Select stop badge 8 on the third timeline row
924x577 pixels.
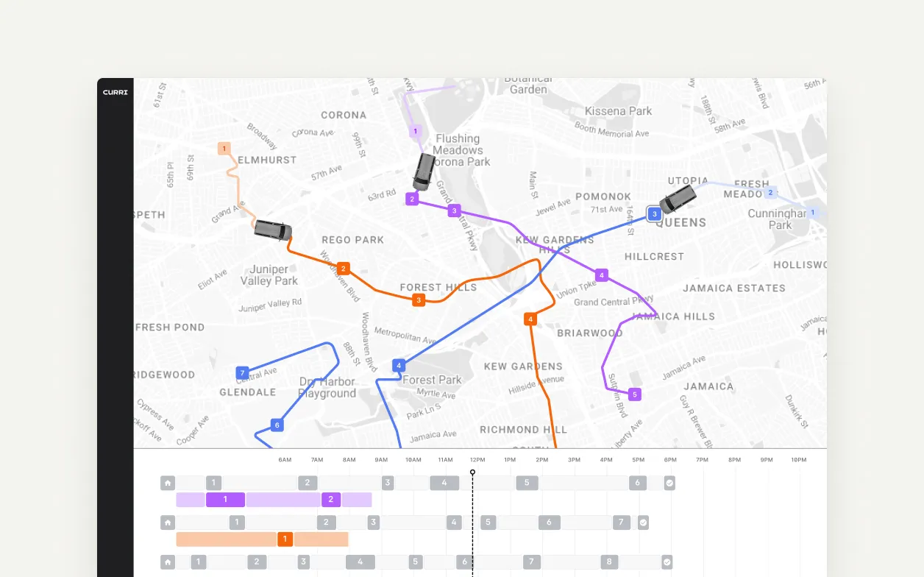pos(608,562)
